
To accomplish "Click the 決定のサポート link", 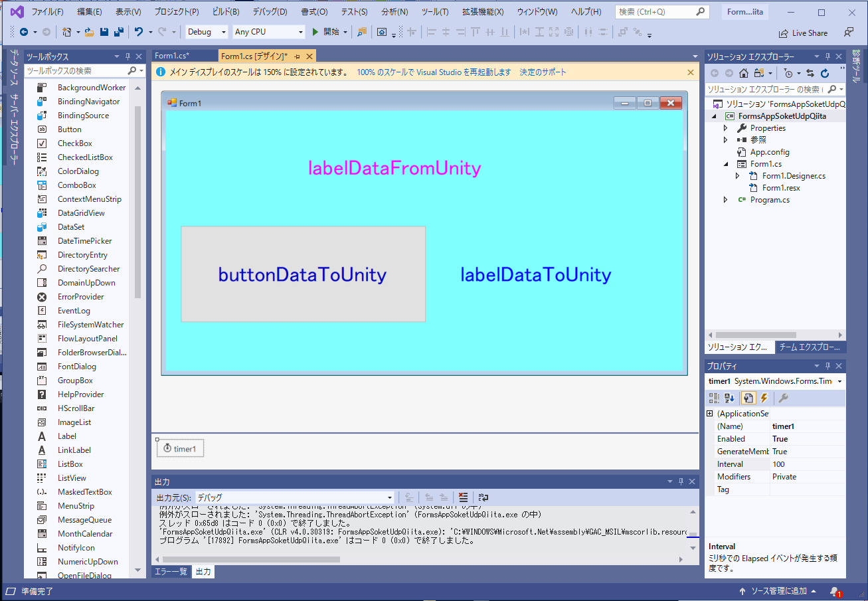I will click(x=543, y=72).
